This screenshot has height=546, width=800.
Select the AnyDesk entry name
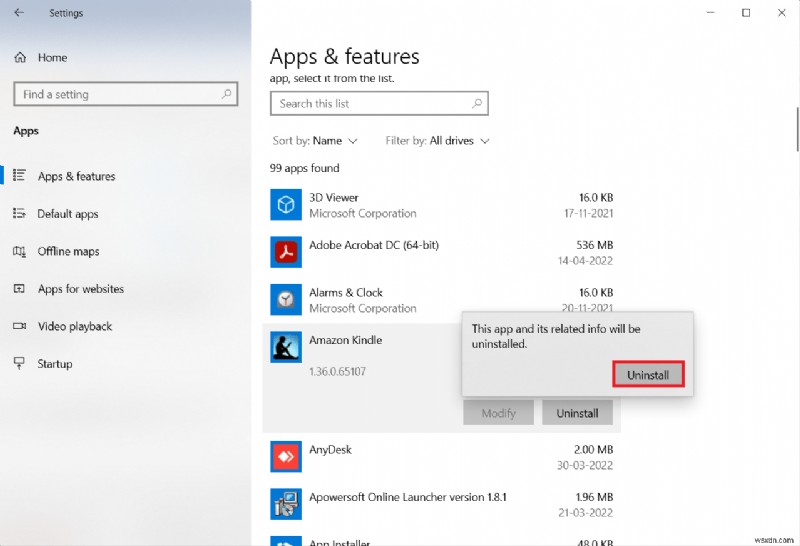pyautogui.click(x=330, y=450)
